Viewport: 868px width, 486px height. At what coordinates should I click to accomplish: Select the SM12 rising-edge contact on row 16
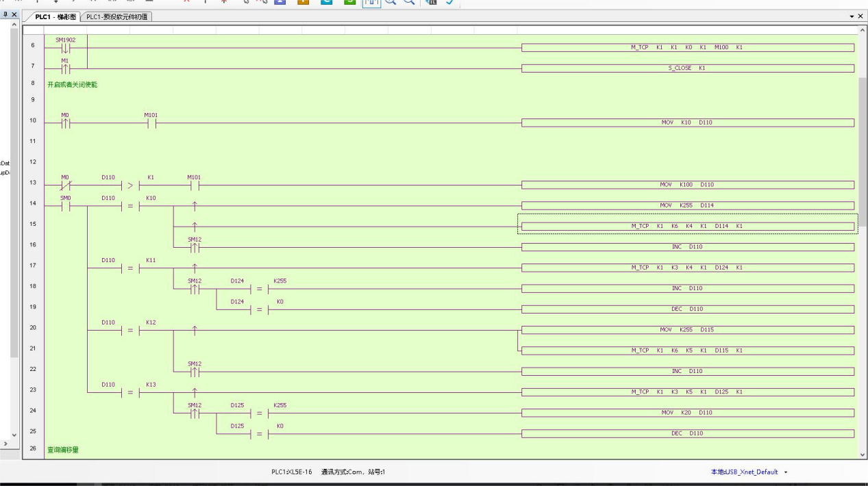[x=195, y=247]
